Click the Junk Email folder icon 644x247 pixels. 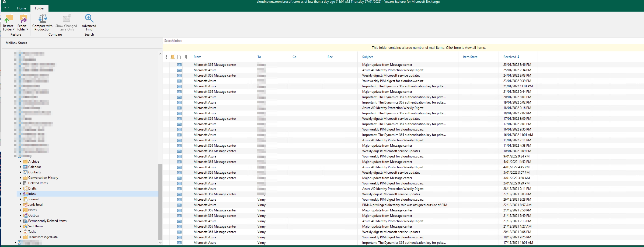(25, 205)
